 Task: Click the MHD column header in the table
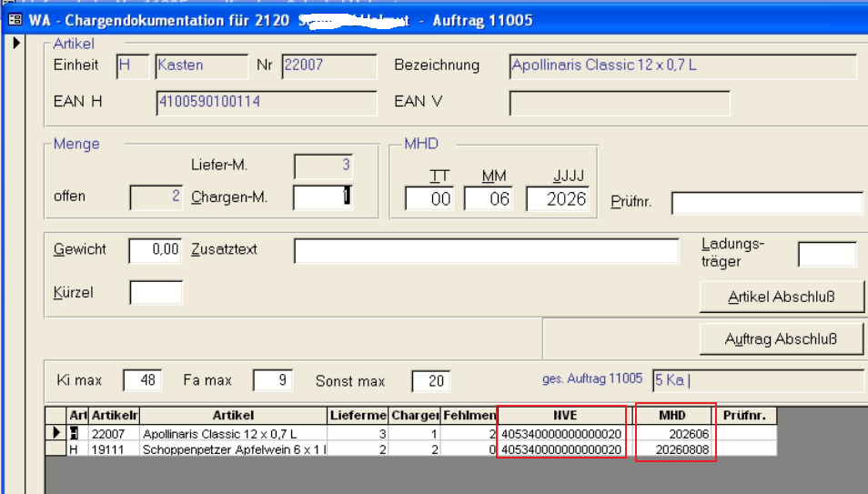(674, 416)
